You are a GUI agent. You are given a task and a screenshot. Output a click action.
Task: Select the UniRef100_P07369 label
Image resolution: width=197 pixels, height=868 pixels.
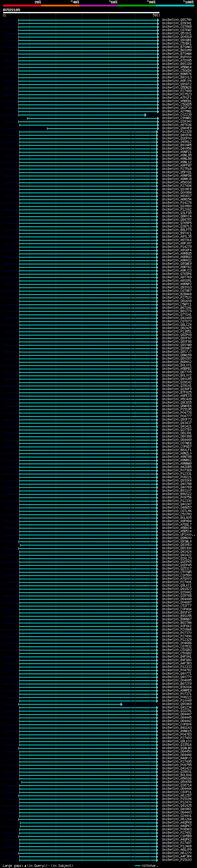(x=177, y=470)
